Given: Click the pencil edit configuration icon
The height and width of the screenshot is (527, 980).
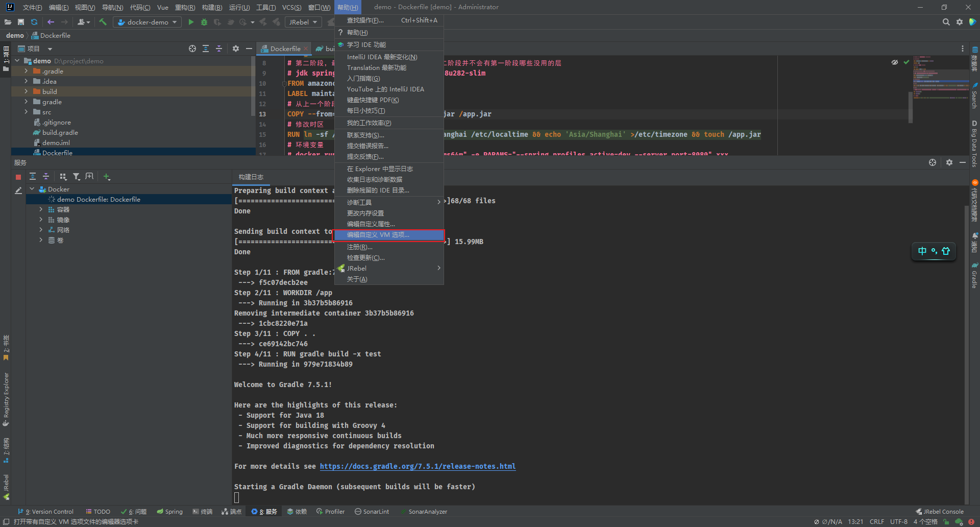Looking at the screenshot, I should click(x=18, y=190).
